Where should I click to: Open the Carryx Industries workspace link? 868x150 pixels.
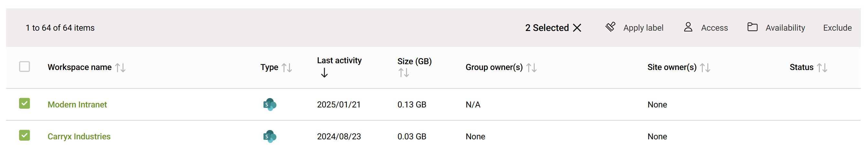click(x=79, y=136)
